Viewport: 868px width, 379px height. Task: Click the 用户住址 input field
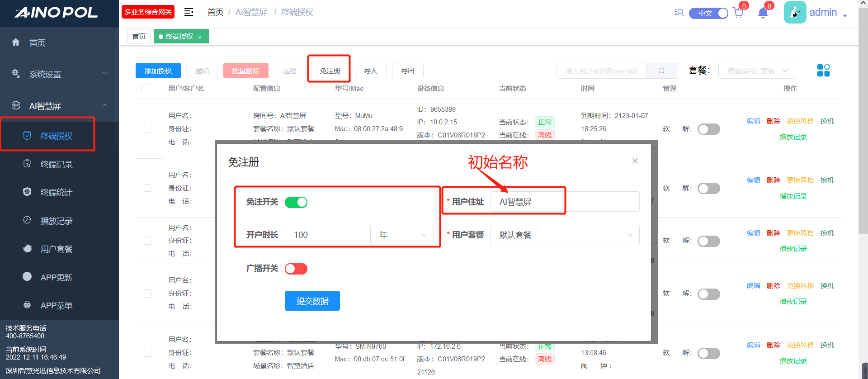coord(565,202)
